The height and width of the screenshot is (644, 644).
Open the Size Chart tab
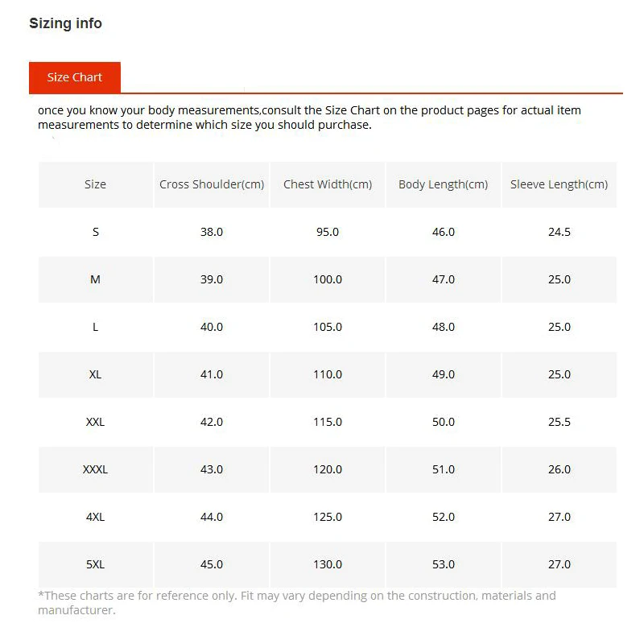(74, 77)
